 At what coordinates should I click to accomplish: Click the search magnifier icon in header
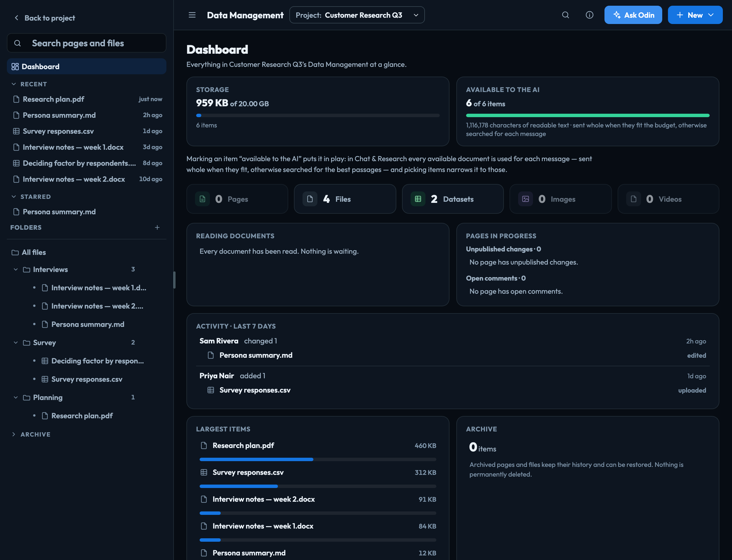pyautogui.click(x=566, y=15)
